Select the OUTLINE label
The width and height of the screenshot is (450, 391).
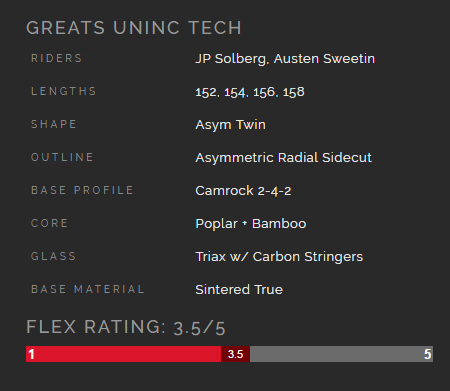[62, 157]
